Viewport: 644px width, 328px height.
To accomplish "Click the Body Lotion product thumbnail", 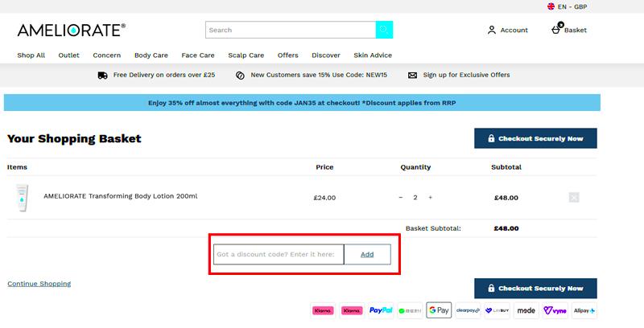I will coord(23,198).
